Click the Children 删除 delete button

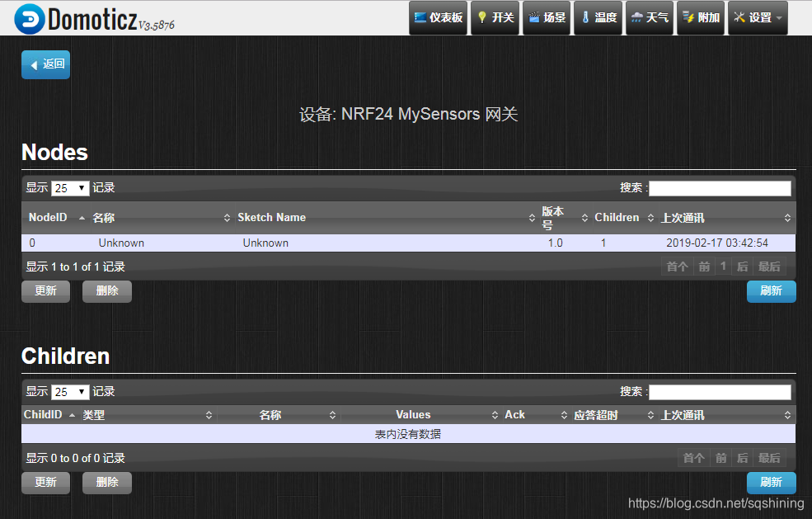[x=107, y=482]
